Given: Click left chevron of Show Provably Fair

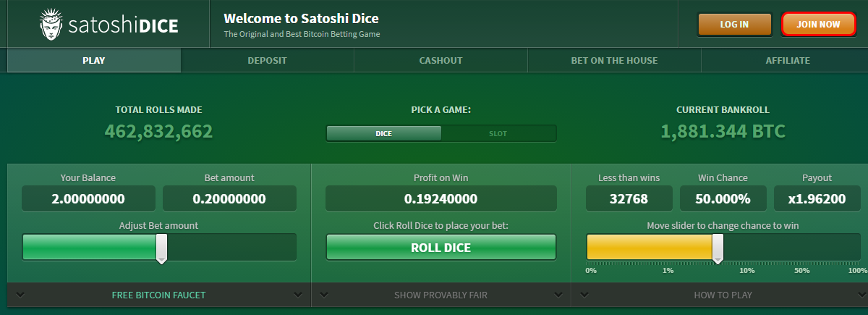Looking at the screenshot, I should point(323,295).
